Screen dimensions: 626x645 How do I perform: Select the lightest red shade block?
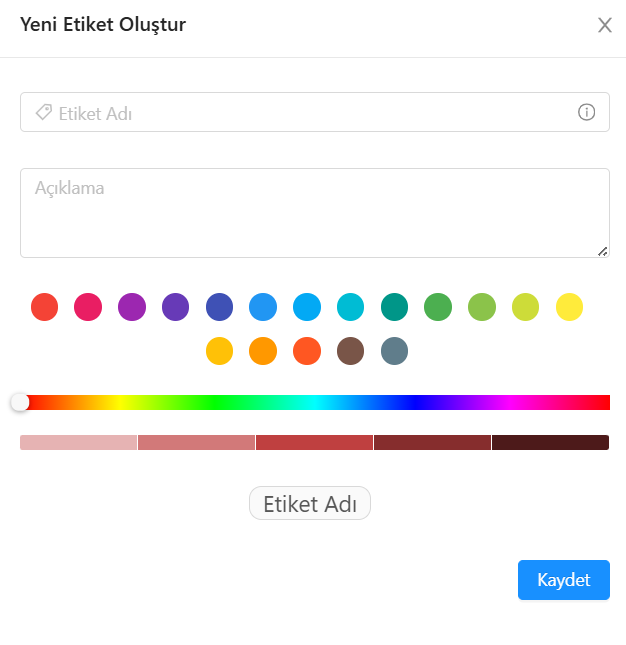[x=78, y=442]
